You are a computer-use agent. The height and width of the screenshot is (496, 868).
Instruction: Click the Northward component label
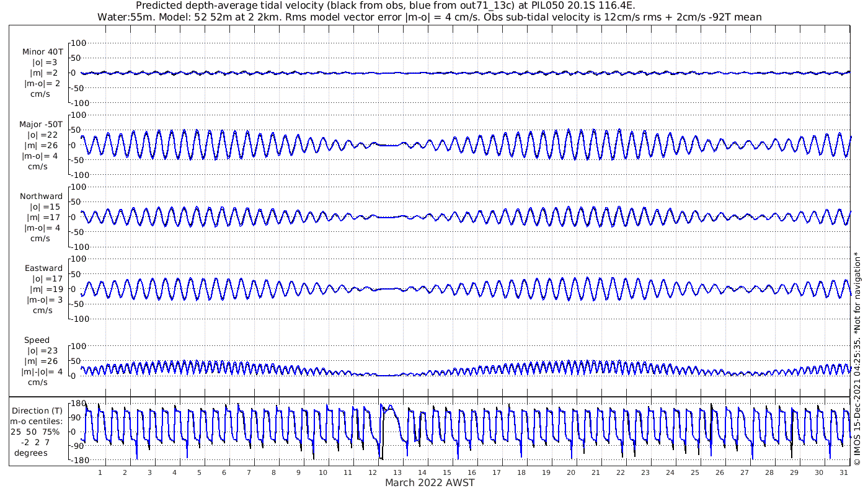[41, 197]
